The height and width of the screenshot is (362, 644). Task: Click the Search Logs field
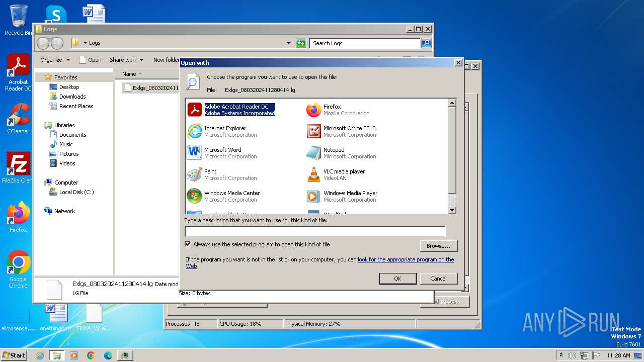click(x=365, y=43)
